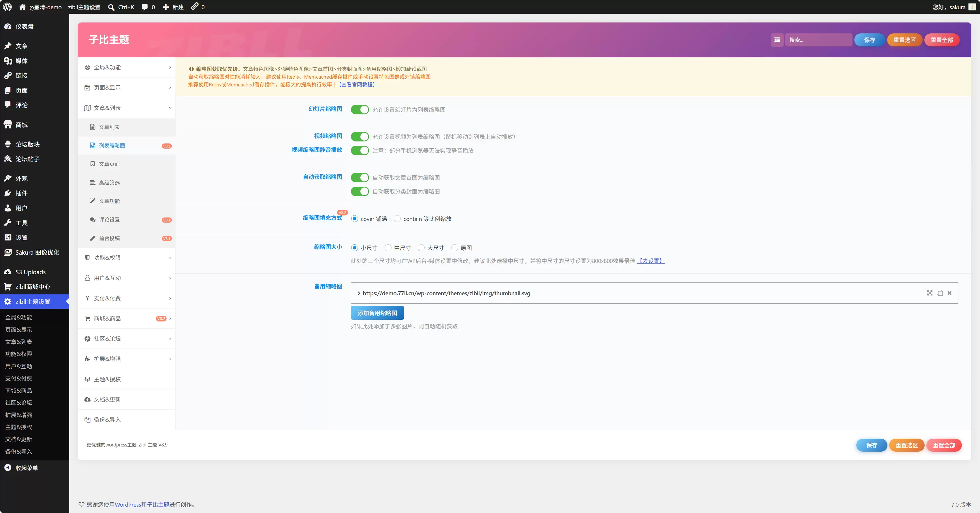Expand 全局&功能 settings section
The height and width of the screenshot is (513, 980).
(127, 67)
